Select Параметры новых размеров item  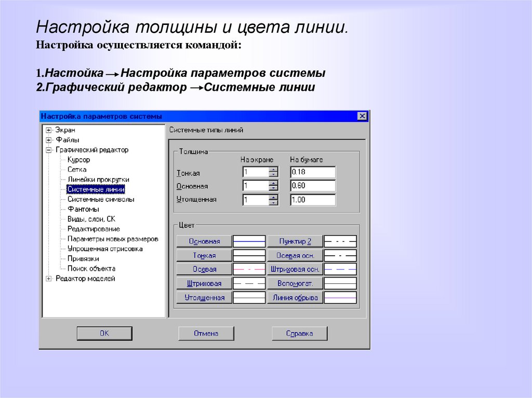coord(113,239)
